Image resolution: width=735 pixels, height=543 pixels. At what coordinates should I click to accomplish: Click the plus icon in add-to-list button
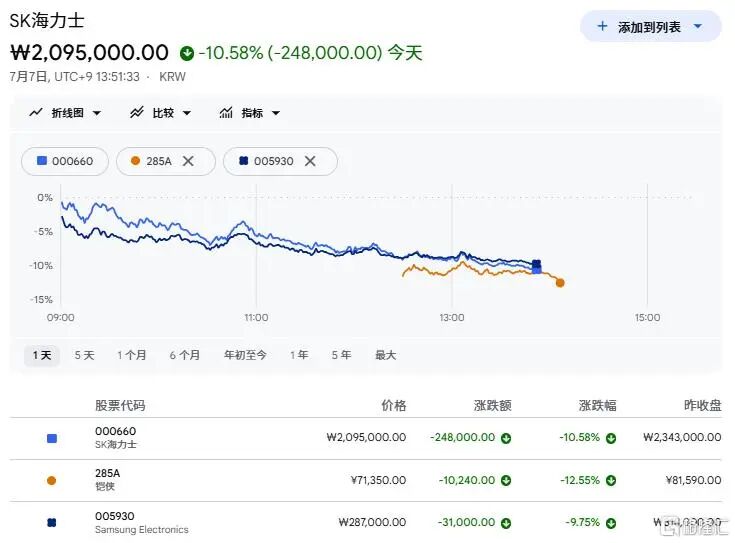click(602, 26)
